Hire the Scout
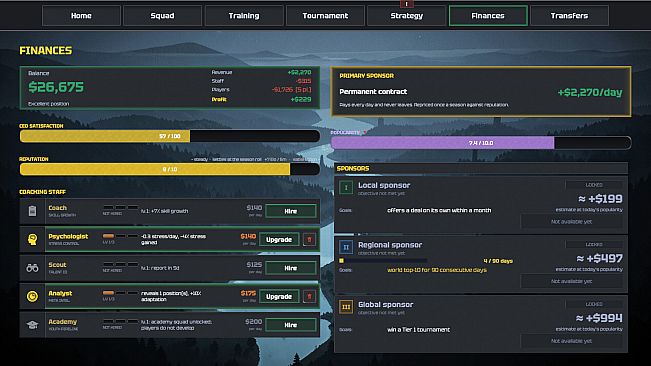 coord(291,268)
